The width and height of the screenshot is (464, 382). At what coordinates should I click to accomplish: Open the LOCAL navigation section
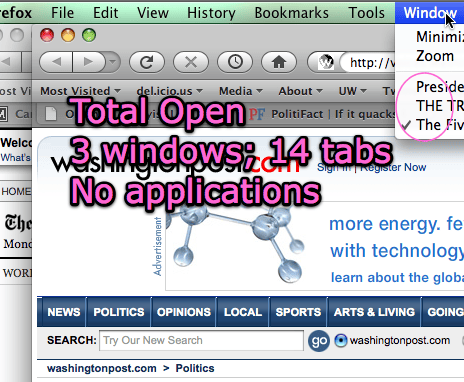(243, 312)
